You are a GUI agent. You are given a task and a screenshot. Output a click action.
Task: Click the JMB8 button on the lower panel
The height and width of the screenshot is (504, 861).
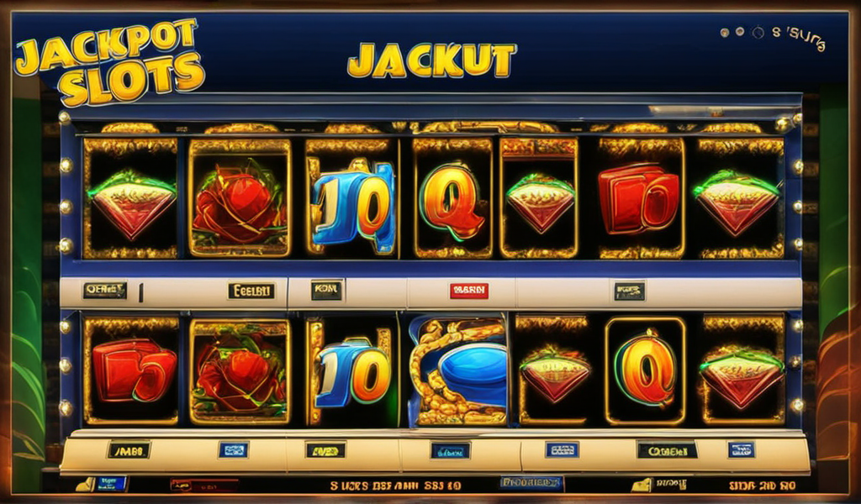(129, 450)
